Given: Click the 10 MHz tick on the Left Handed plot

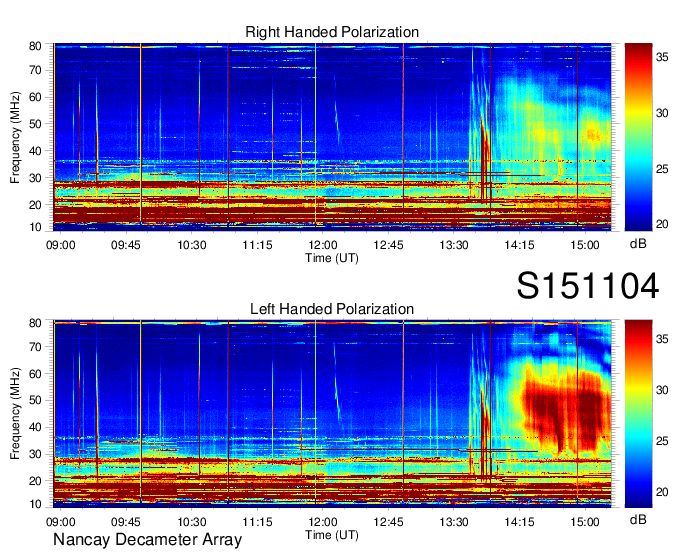Looking at the screenshot, I should click(35, 504).
